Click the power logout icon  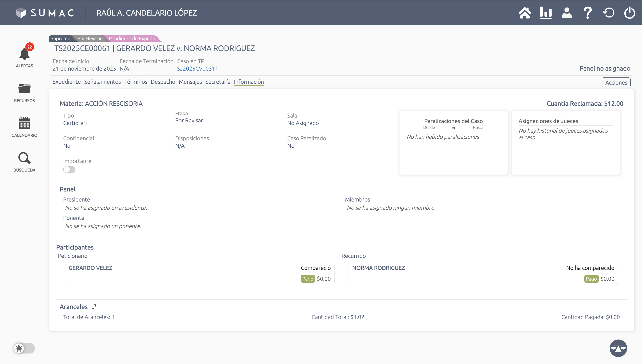tap(630, 13)
